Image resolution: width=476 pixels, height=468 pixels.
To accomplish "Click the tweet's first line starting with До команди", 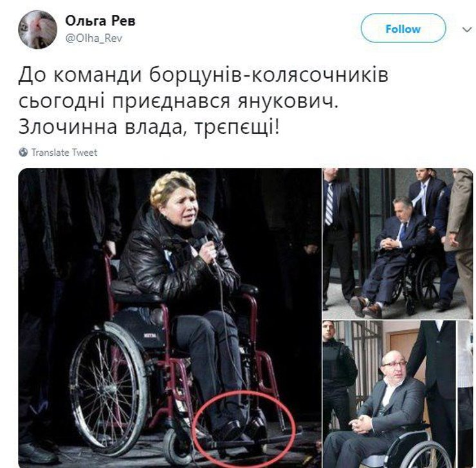I will (x=203, y=75).
